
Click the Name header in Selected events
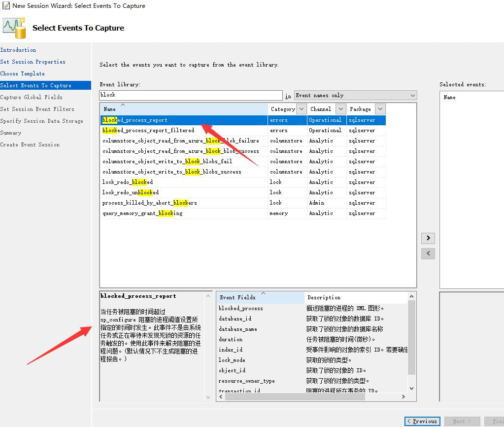click(x=449, y=97)
